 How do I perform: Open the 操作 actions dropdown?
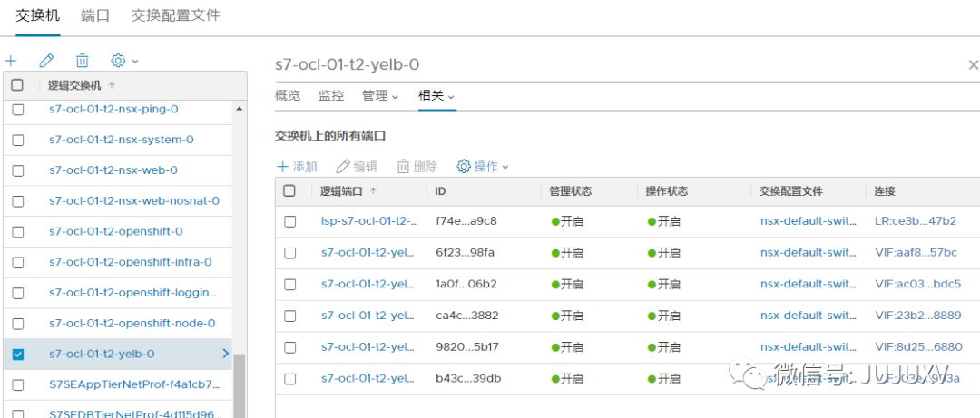click(483, 167)
